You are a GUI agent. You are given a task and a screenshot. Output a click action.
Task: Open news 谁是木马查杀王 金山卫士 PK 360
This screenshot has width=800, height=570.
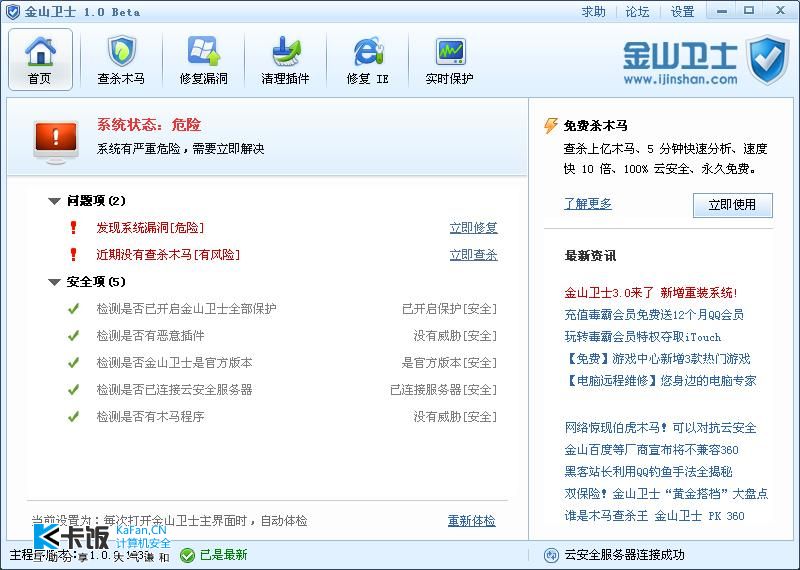[x=654, y=515]
